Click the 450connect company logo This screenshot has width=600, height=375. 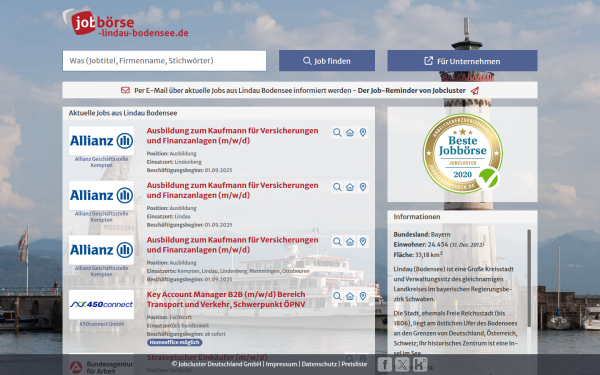coord(101,305)
